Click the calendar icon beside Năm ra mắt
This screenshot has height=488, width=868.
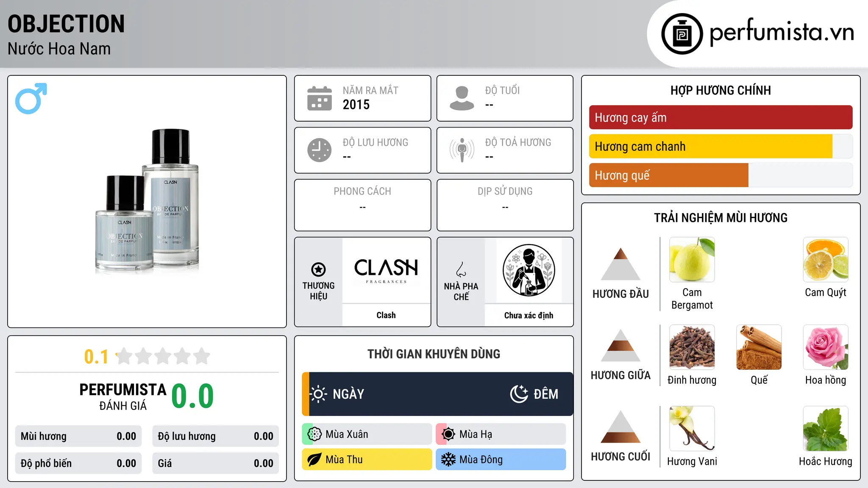(x=320, y=98)
